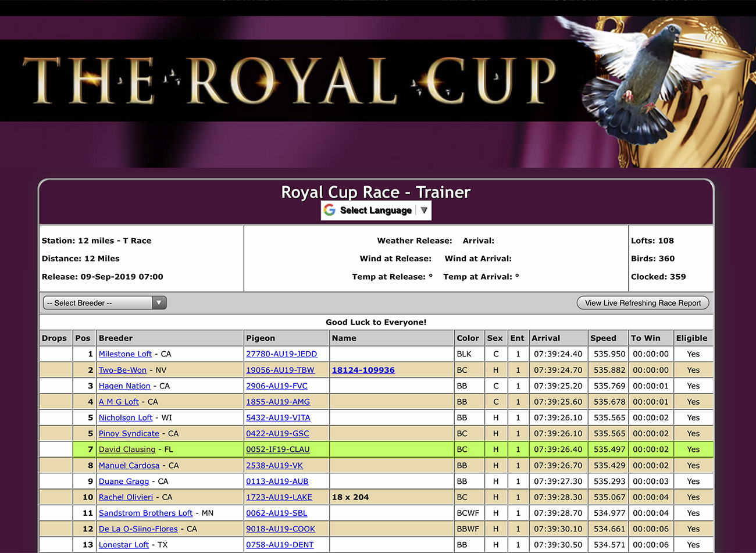Open Two-Be-Won breeder link

click(x=122, y=370)
